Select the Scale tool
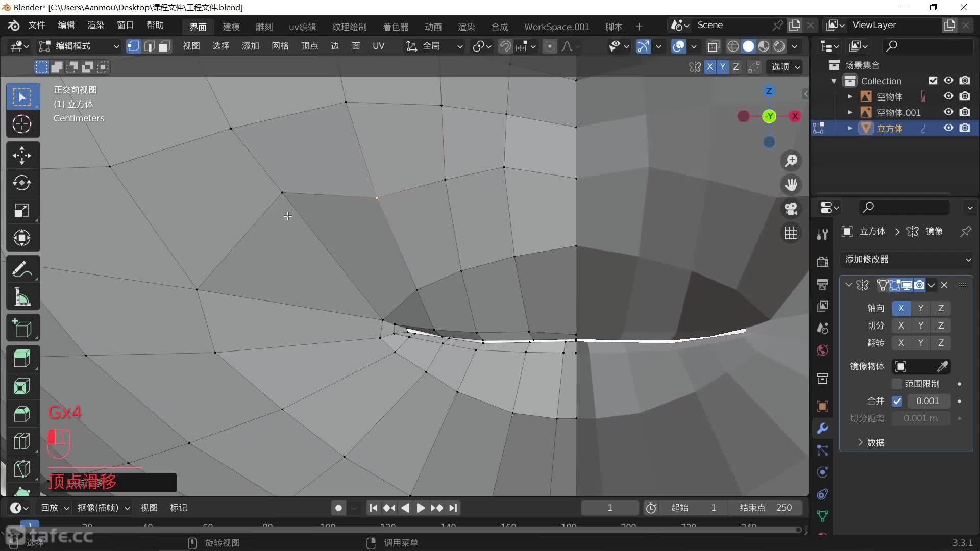980x551 pixels. 22,210
